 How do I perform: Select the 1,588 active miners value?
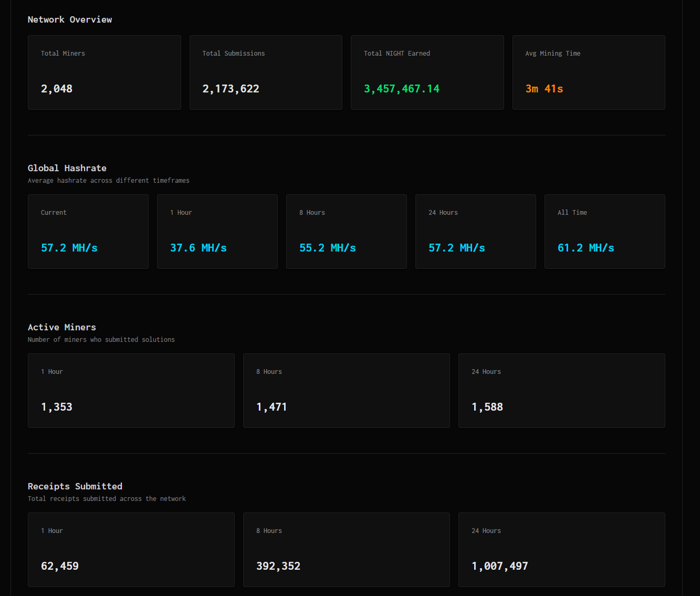pyautogui.click(x=487, y=407)
